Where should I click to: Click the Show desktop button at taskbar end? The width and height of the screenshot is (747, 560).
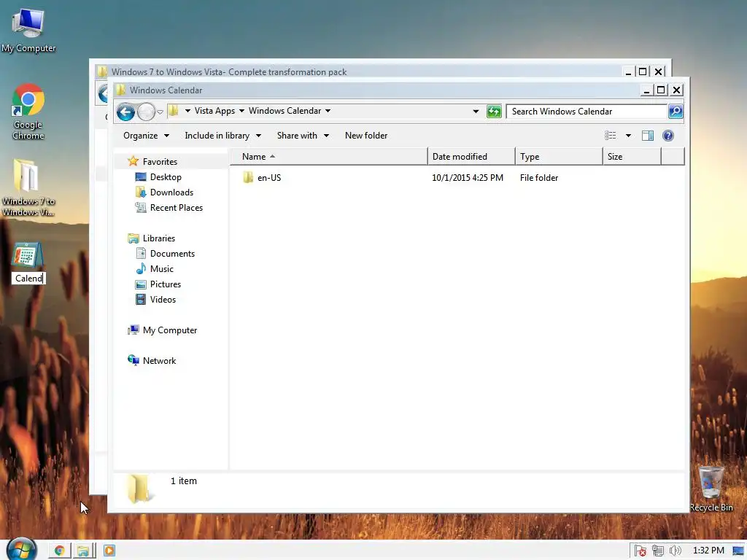click(739, 551)
